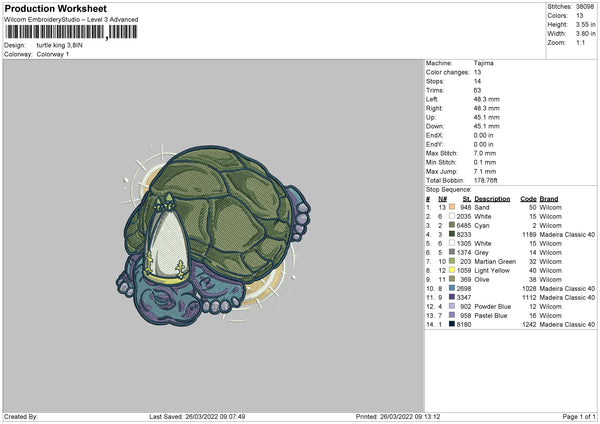Click the 'Right:' extent label
Screen dimensions: 600x424
pyautogui.click(x=434, y=108)
